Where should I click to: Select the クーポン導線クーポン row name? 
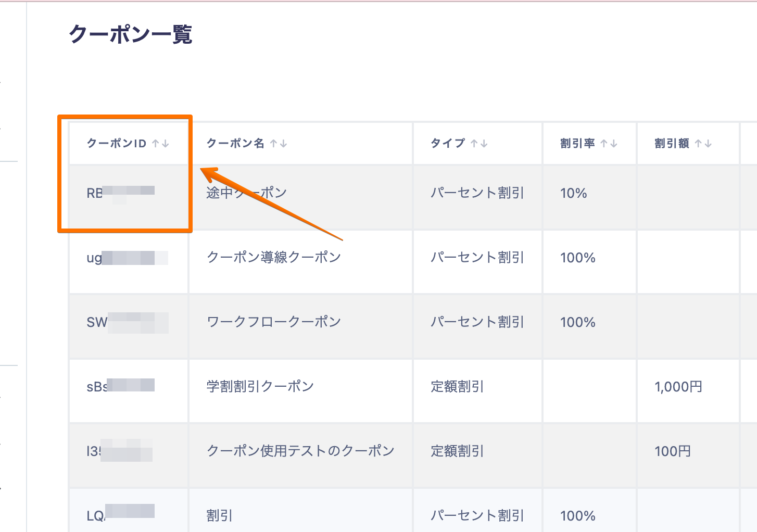274,257
